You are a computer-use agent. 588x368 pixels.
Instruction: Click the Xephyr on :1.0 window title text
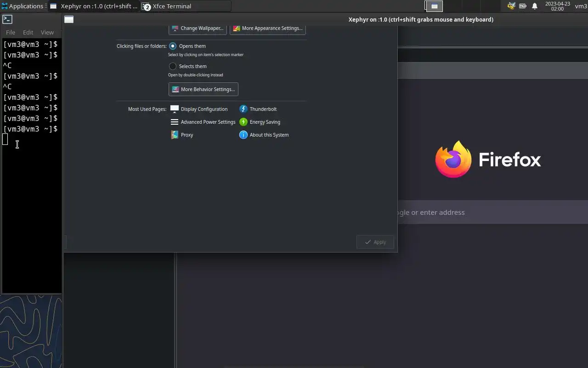[421, 19]
